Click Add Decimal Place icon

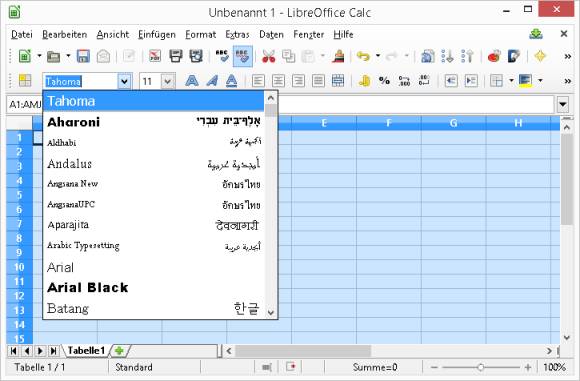404,81
